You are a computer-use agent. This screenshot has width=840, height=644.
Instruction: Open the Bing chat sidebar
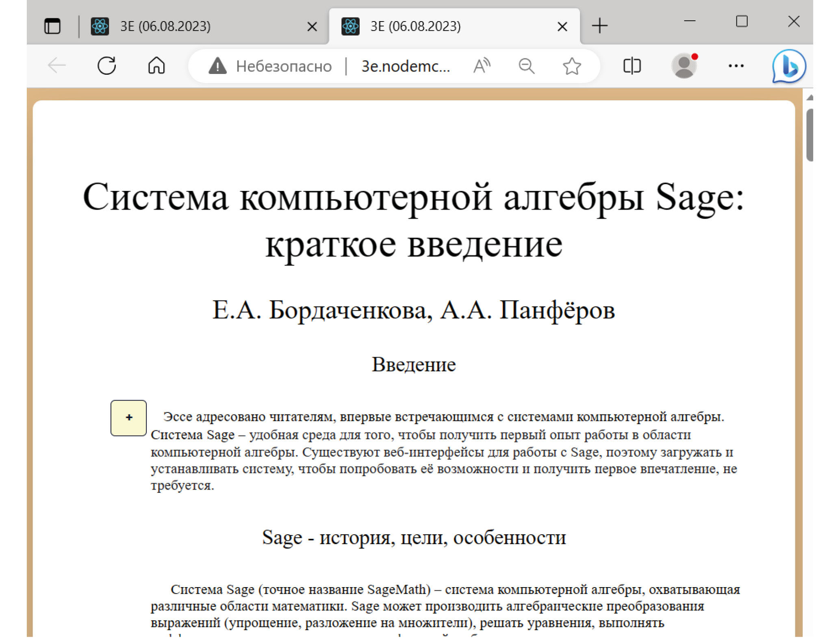click(x=788, y=66)
